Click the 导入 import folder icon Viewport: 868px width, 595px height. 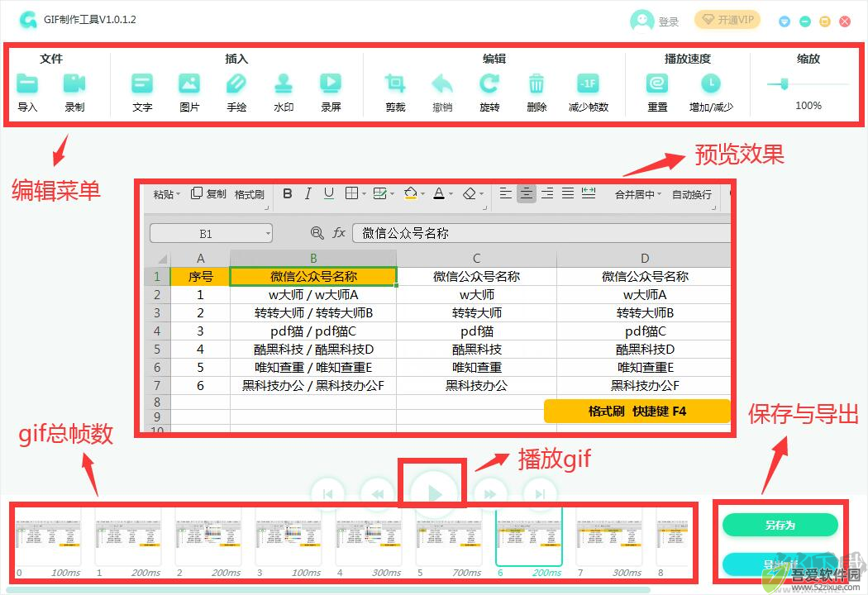pyautogui.click(x=27, y=83)
